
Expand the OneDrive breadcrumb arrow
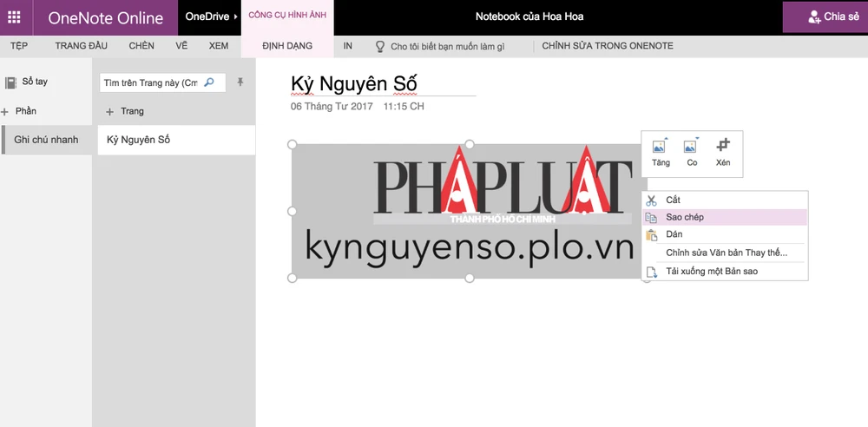236,17
